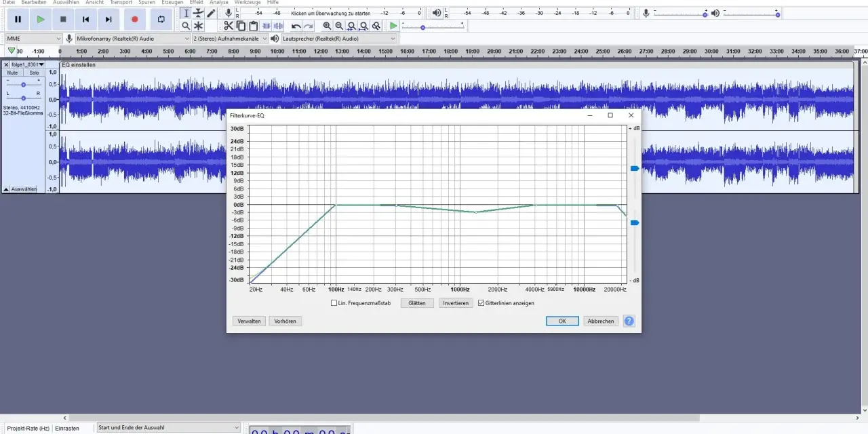Open the Ansicht menu

click(94, 3)
